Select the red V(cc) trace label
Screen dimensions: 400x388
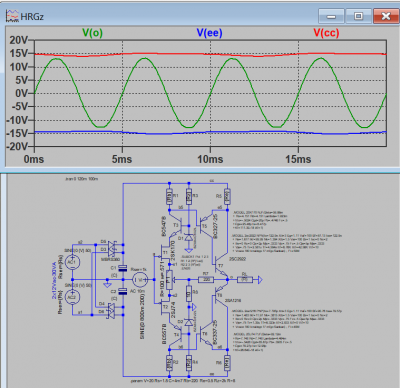coord(326,33)
